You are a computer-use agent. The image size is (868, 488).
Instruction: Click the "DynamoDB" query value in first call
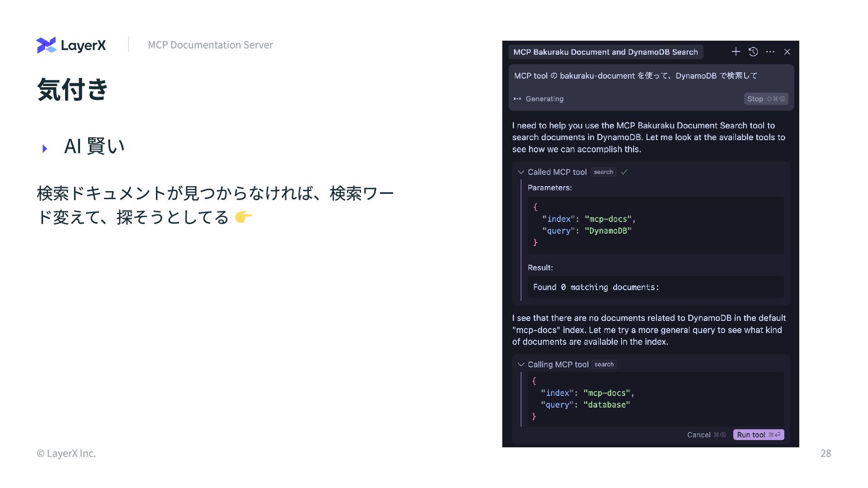click(608, 231)
